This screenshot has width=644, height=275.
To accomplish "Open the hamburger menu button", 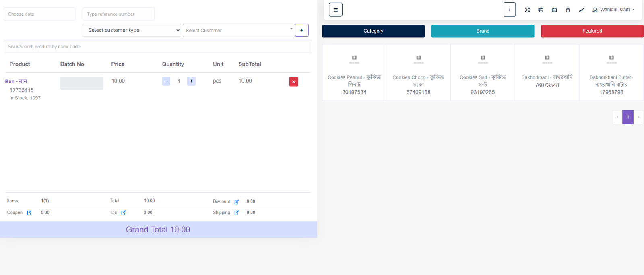I will point(335,10).
